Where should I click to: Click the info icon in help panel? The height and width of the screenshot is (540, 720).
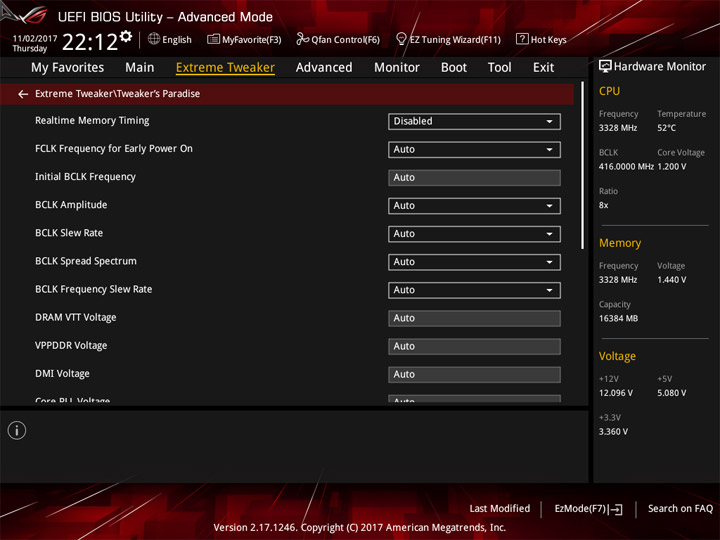click(x=17, y=431)
